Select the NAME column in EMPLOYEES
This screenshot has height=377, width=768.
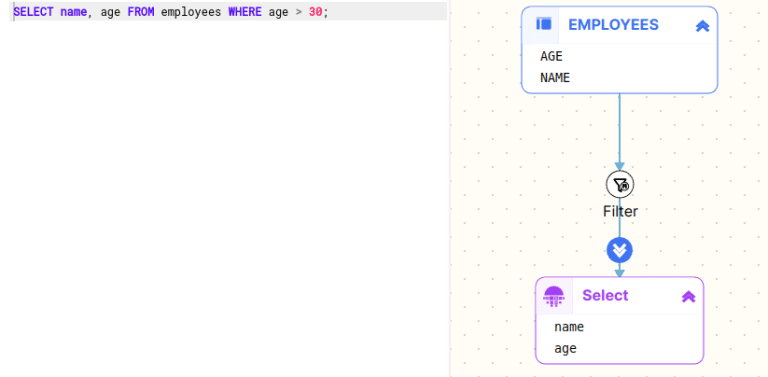(x=555, y=78)
